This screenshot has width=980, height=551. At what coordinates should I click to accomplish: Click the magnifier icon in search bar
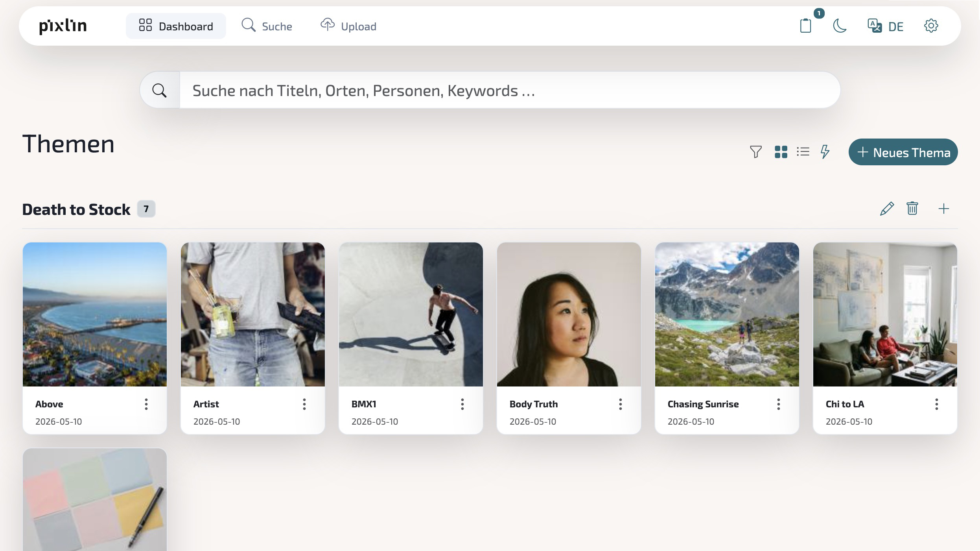click(x=159, y=90)
